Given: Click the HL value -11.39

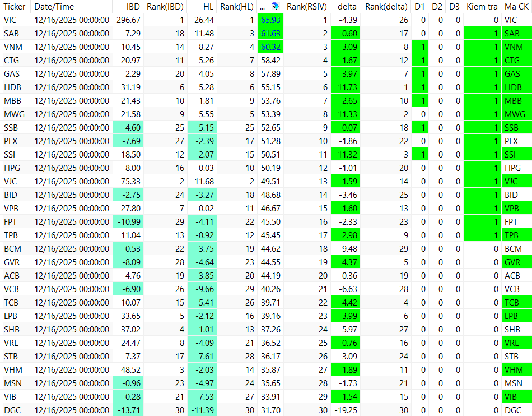Looking at the screenshot, I should click(x=202, y=410).
